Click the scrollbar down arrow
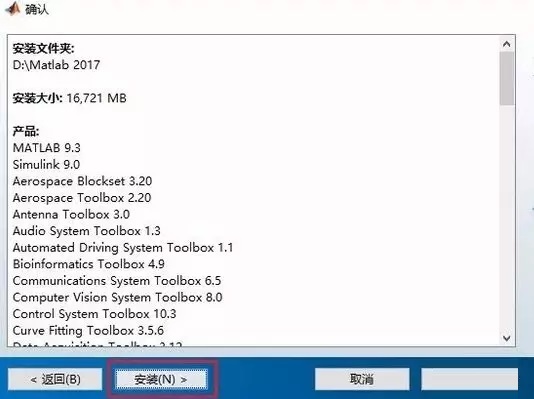This screenshot has width=534, height=399. point(507,338)
